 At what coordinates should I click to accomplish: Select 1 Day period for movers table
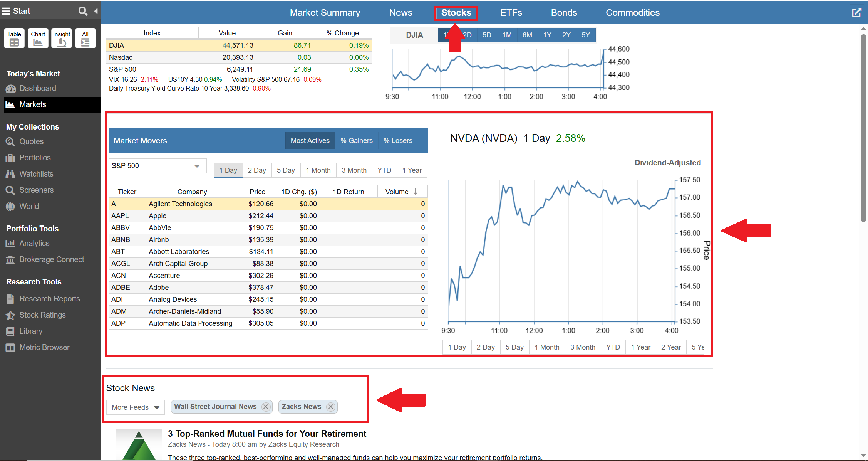(x=228, y=170)
